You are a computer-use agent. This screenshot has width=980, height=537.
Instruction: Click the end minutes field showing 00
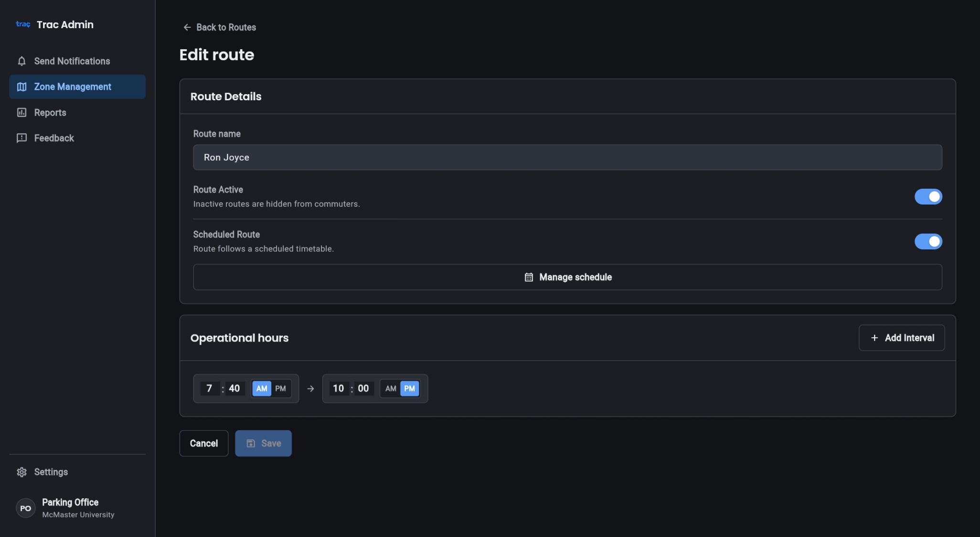[363, 388]
